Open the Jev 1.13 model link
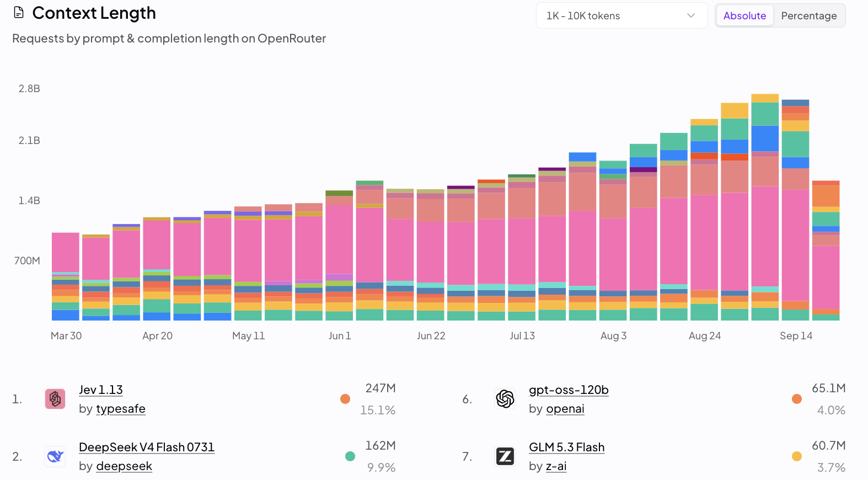The image size is (868, 480). pos(101,390)
